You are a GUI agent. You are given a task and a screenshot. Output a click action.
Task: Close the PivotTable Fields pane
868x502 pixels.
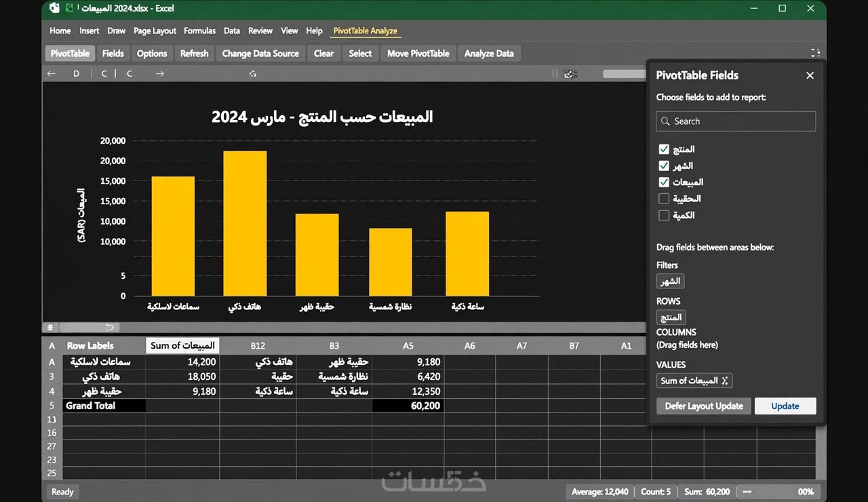pyautogui.click(x=810, y=75)
